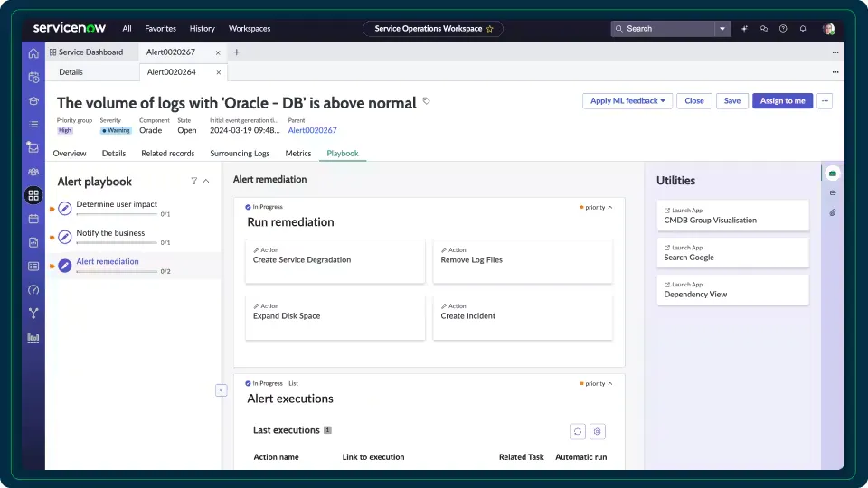Open the team group sidebar icon
868x488 pixels.
point(33,172)
